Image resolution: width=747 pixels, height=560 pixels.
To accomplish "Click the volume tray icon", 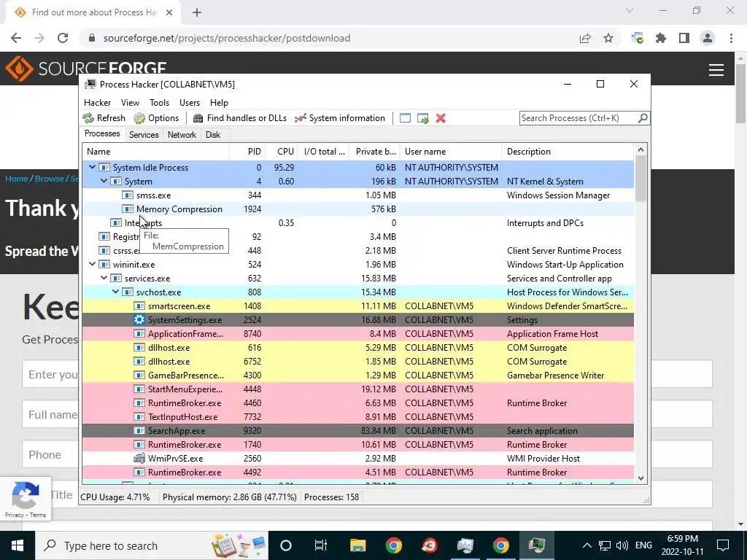I will 622,545.
